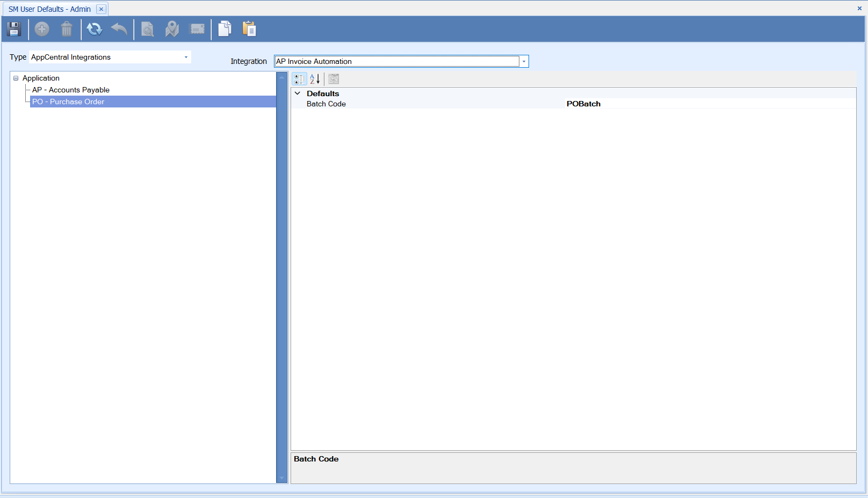Image resolution: width=868 pixels, height=498 pixels.
Task: Click the Save floppy disk icon
Action: (x=14, y=29)
